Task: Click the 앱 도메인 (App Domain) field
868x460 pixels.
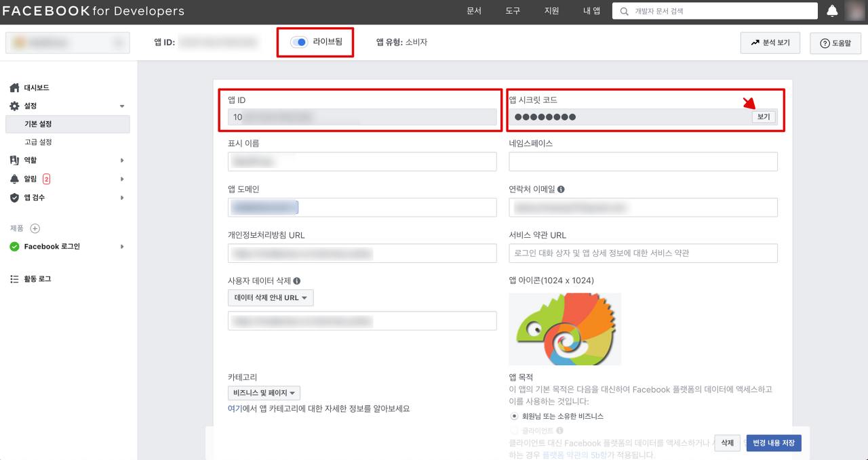Action: pos(362,207)
